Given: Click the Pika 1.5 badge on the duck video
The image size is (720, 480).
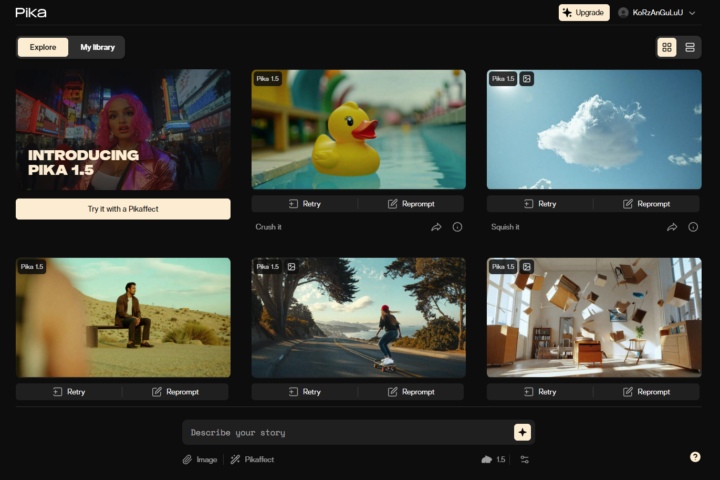Looking at the screenshot, I should tap(268, 79).
